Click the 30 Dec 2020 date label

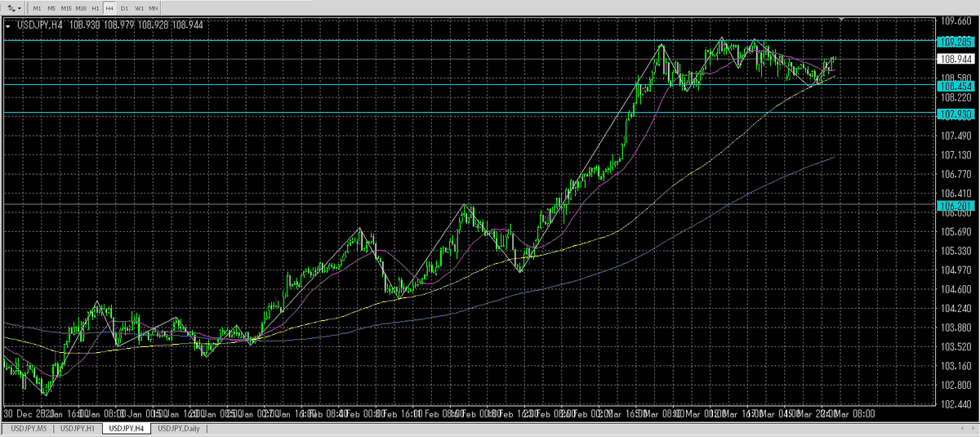pos(29,414)
